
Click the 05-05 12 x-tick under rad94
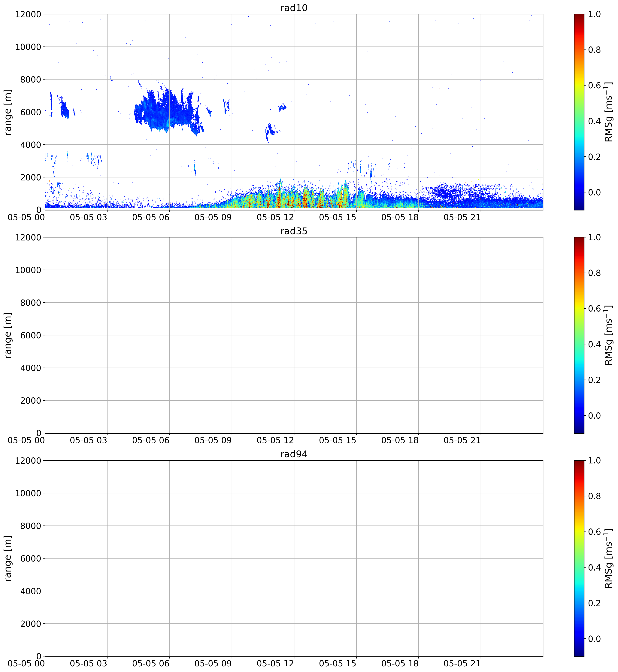pyautogui.click(x=275, y=664)
